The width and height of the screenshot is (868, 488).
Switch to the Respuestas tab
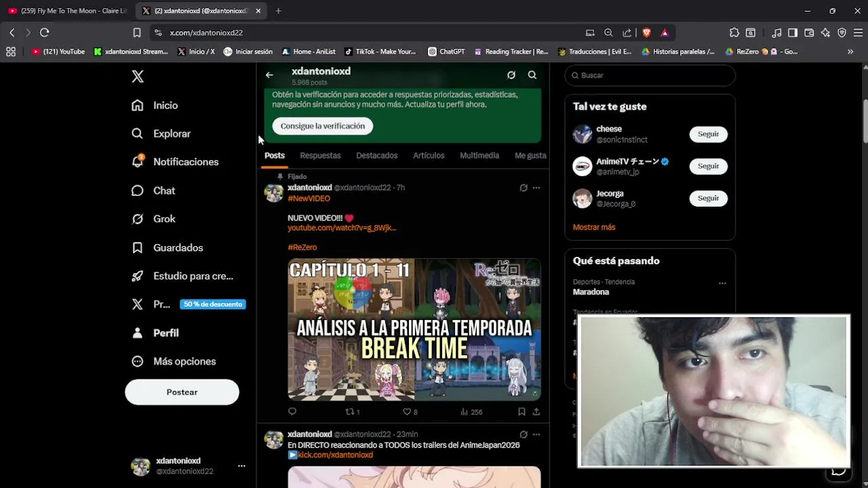pyautogui.click(x=320, y=156)
